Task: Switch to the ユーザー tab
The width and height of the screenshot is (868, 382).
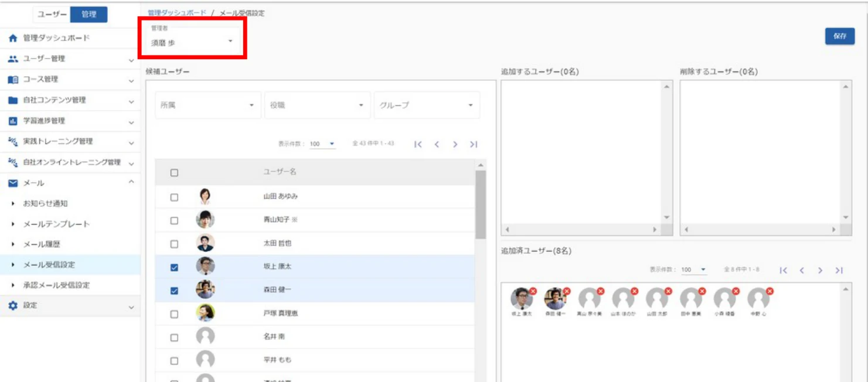Action: click(x=52, y=15)
